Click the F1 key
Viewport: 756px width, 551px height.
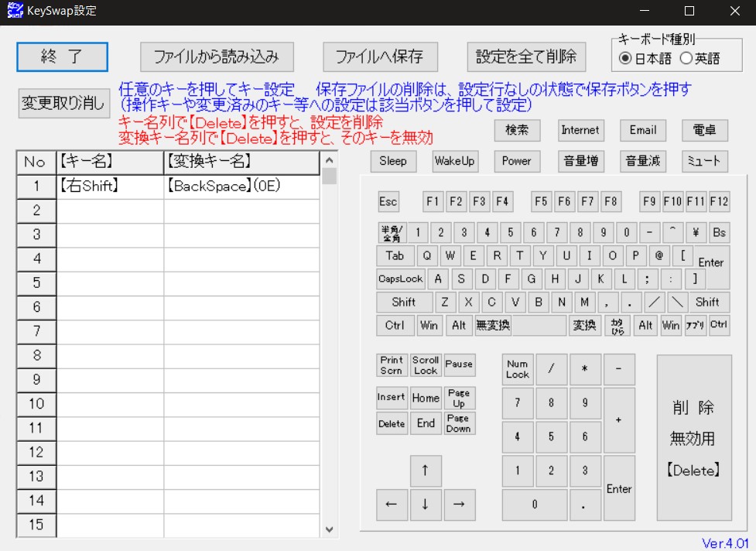tap(433, 201)
